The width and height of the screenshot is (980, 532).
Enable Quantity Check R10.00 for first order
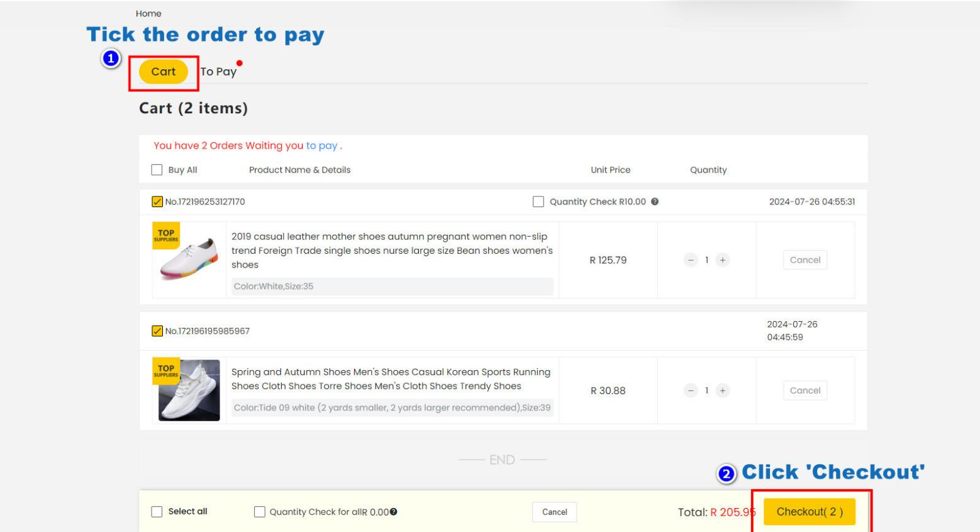click(x=538, y=202)
